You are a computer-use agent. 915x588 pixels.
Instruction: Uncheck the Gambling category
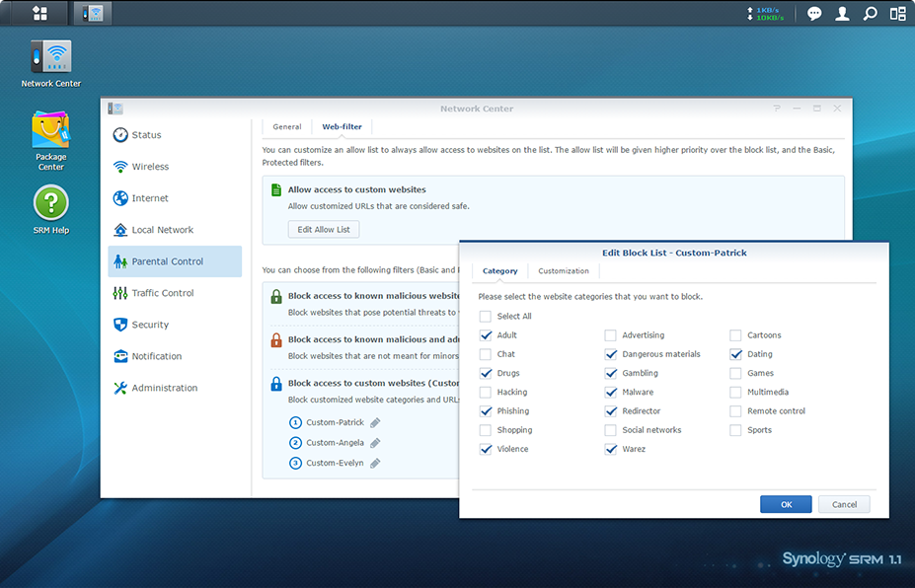611,374
